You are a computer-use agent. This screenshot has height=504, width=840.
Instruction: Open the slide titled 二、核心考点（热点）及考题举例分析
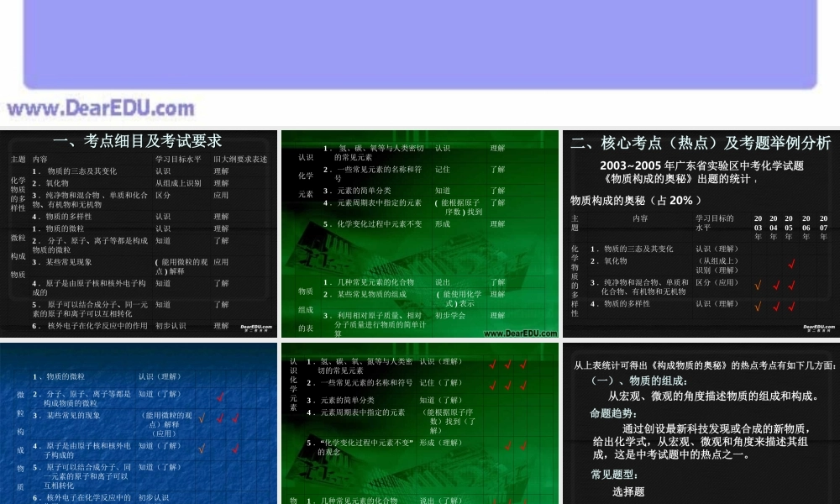[701, 234]
